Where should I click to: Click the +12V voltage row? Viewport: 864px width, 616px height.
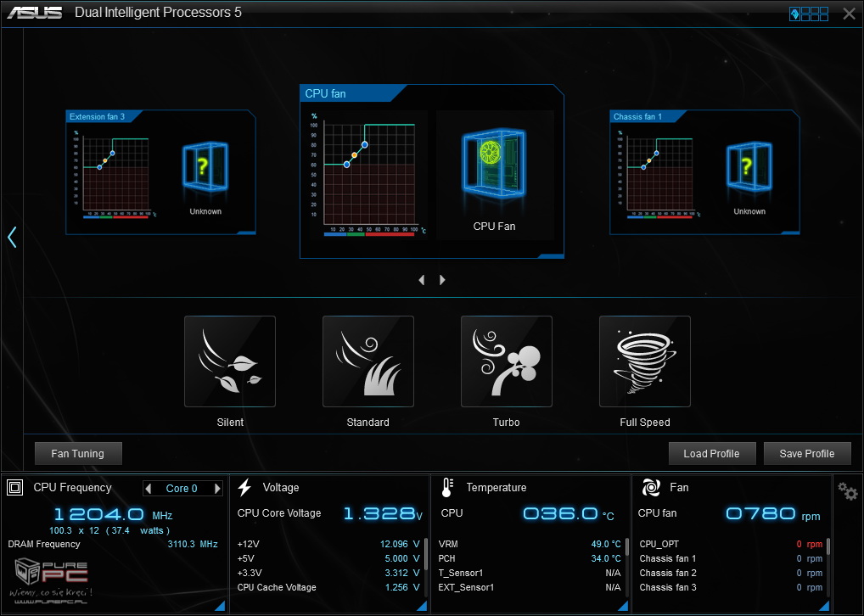(x=328, y=544)
